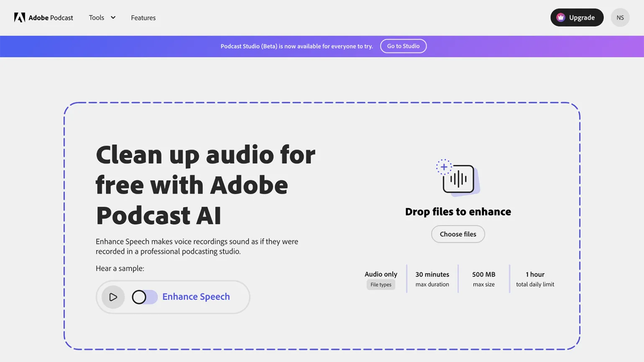Click the Podcast Studio (Beta) banner text
Screen dimensions: 644x362
296,46
